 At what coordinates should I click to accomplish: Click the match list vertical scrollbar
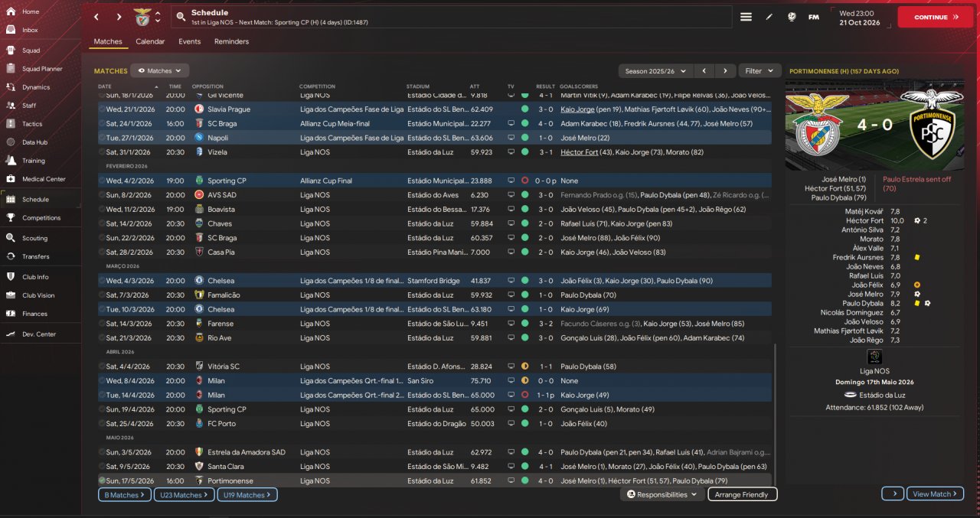[x=776, y=413]
